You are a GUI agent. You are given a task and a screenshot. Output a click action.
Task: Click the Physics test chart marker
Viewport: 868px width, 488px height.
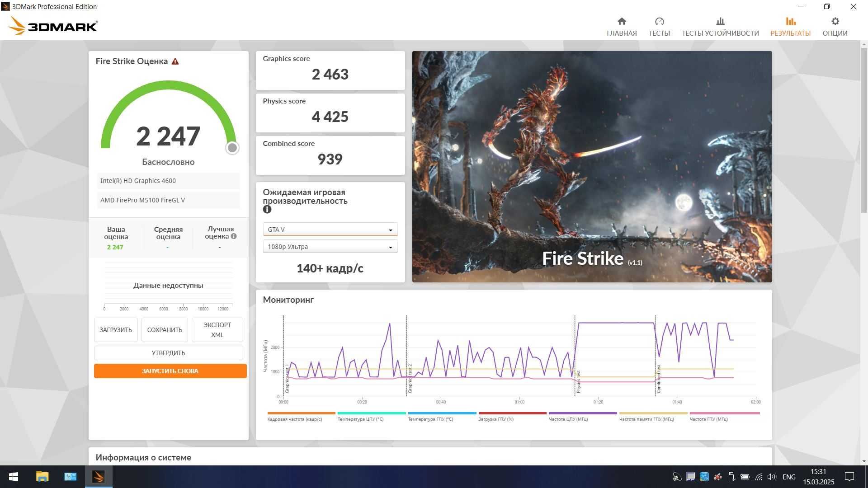(x=578, y=382)
